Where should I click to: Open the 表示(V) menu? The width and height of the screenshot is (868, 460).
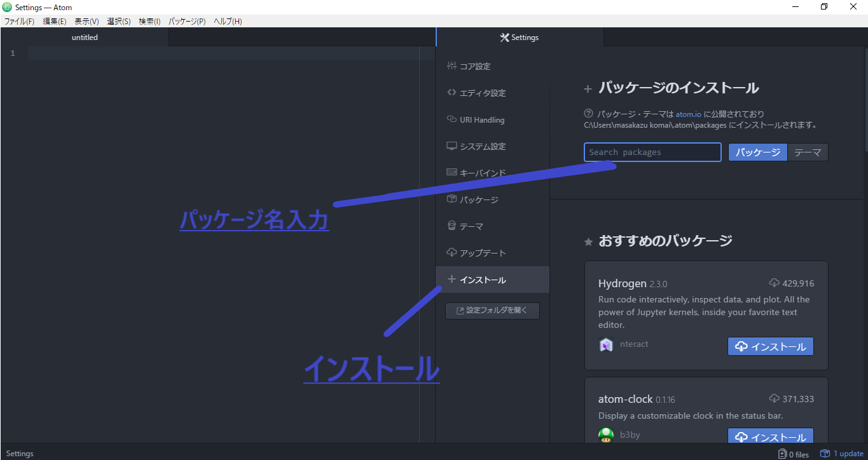pos(86,21)
